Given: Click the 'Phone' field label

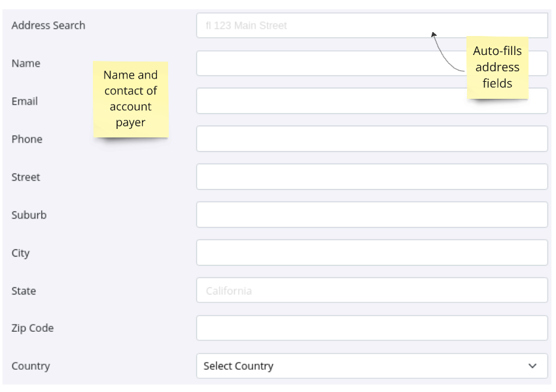Looking at the screenshot, I should pos(27,139).
